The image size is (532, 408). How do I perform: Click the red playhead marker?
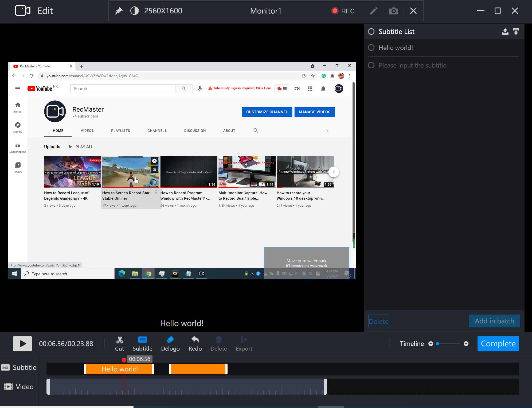pos(124,360)
